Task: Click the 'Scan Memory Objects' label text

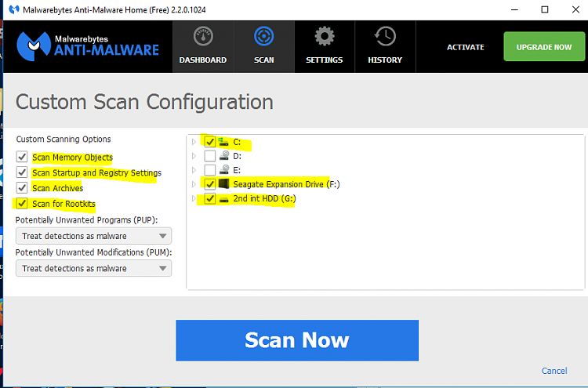Action: (x=72, y=157)
